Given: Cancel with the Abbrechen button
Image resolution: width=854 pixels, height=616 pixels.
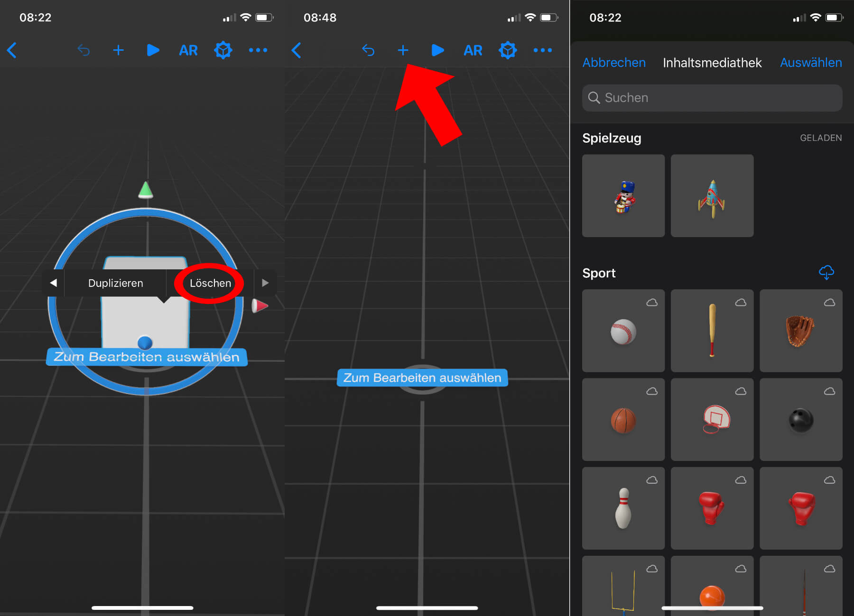Looking at the screenshot, I should tap(614, 63).
